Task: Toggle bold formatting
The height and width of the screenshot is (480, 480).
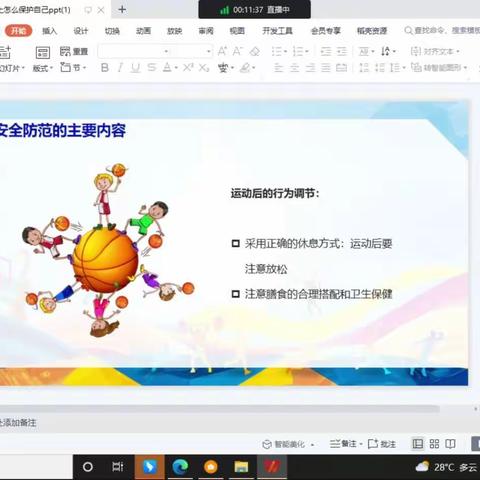Action: pyautogui.click(x=105, y=68)
